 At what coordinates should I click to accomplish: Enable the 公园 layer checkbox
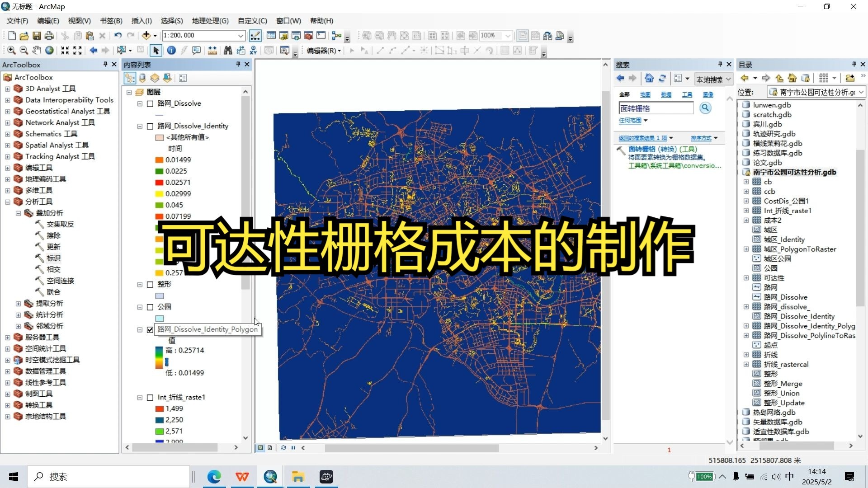pyautogui.click(x=151, y=307)
